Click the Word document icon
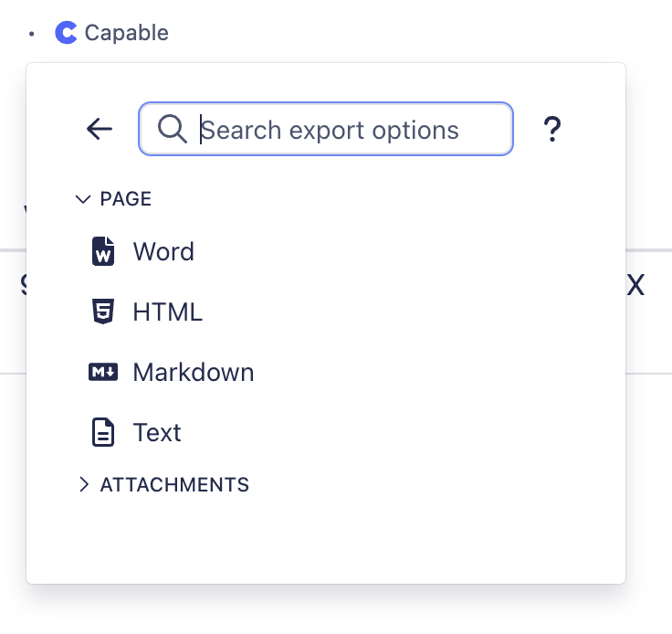The width and height of the screenshot is (672, 634). click(x=104, y=251)
